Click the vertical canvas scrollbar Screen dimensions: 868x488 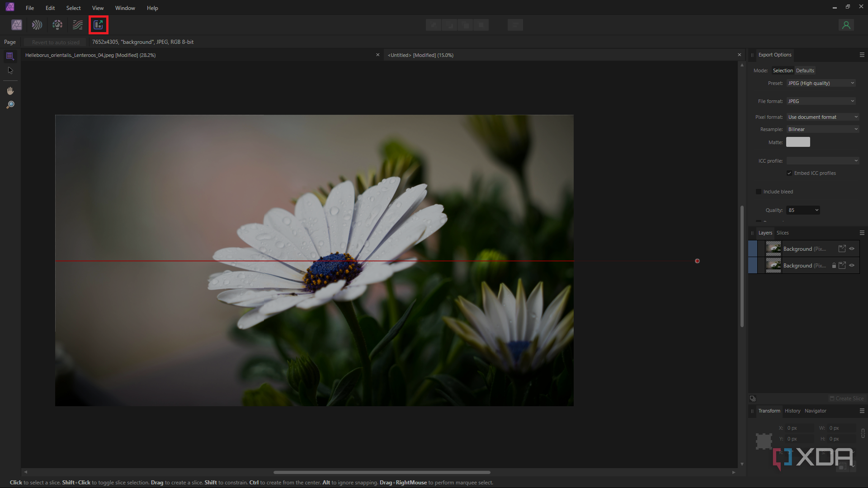[x=742, y=266]
